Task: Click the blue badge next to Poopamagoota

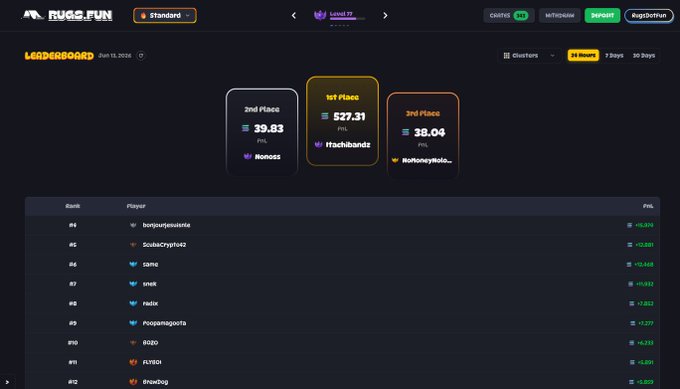Action: [133, 323]
